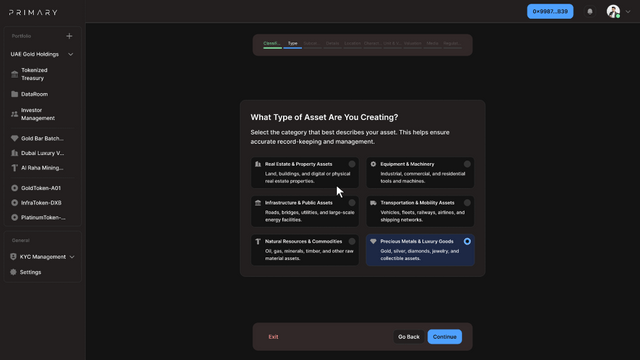This screenshot has height=360, width=640.
Task: Go to Type step tab
Action: (x=293, y=44)
